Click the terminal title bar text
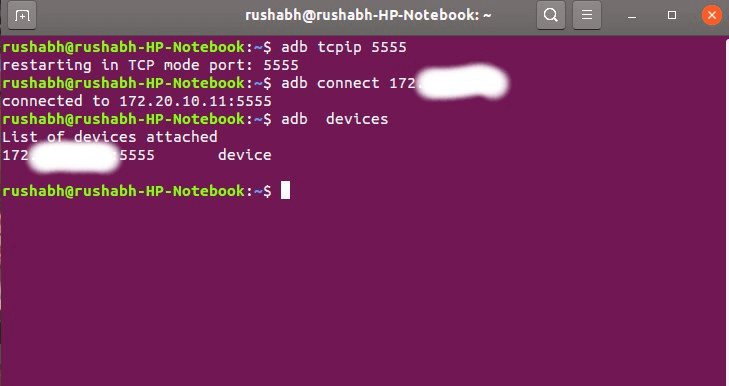This screenshot has width=729, height=386. click(368, 15)
